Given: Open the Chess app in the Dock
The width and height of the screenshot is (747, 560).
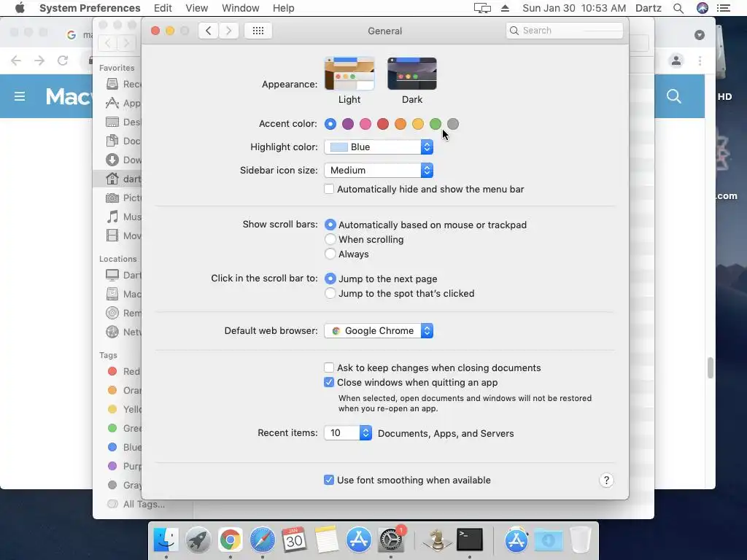Looking at the screenshot, I should point(438,540).
